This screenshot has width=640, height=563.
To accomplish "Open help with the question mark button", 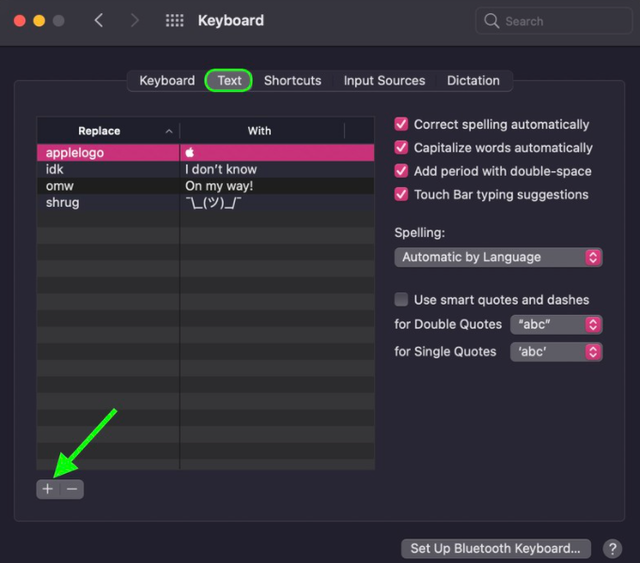I will tap(613, 548).
